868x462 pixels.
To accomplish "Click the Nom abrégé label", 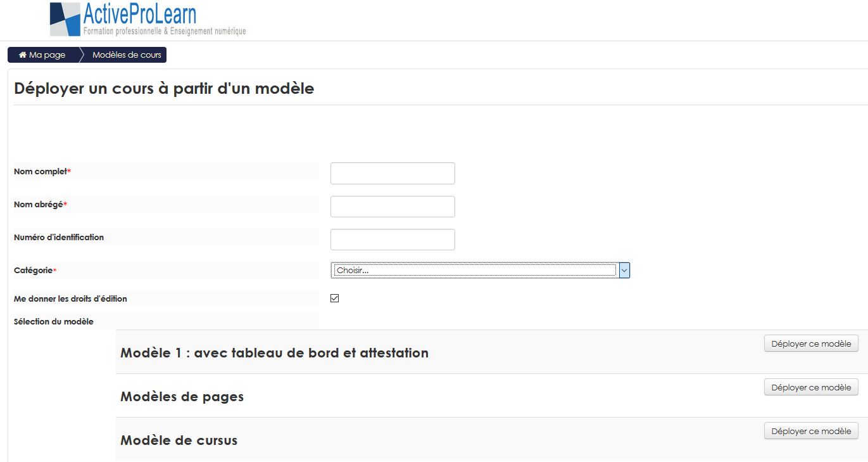I will (x=39, y=205).
